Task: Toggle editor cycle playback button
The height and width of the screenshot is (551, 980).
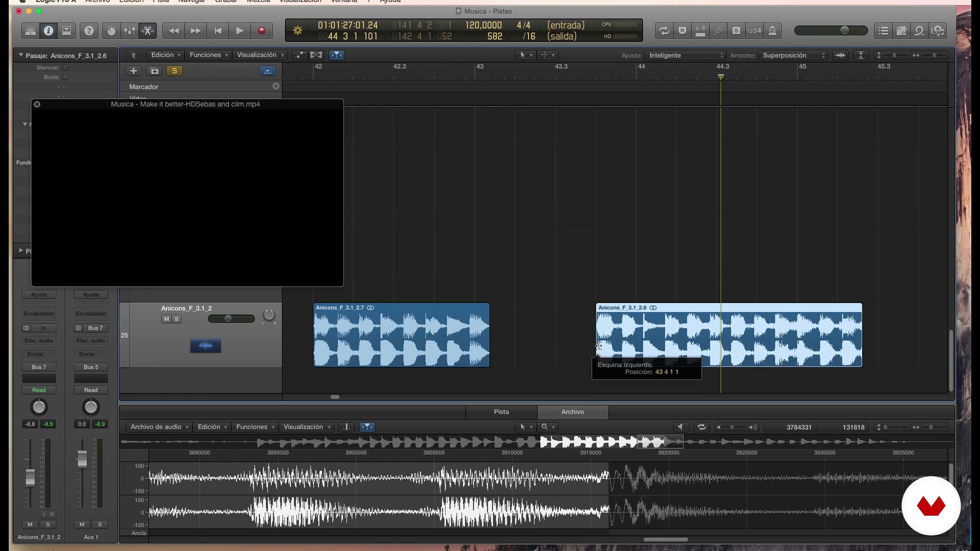Action: point(702,427)
